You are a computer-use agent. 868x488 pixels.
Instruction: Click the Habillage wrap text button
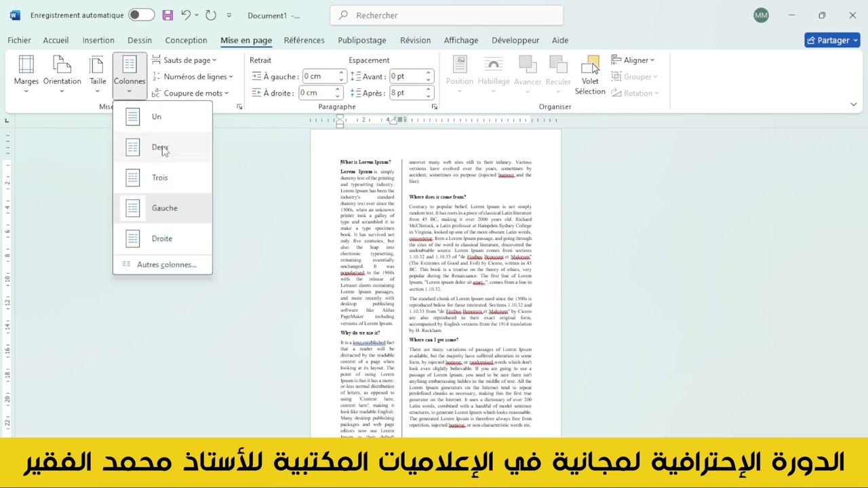(x=494, y=75)
